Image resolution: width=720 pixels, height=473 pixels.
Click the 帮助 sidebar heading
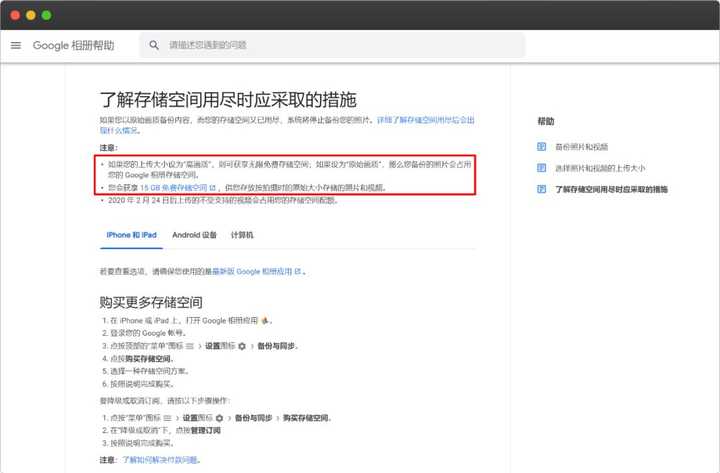[x=546, y=121]
